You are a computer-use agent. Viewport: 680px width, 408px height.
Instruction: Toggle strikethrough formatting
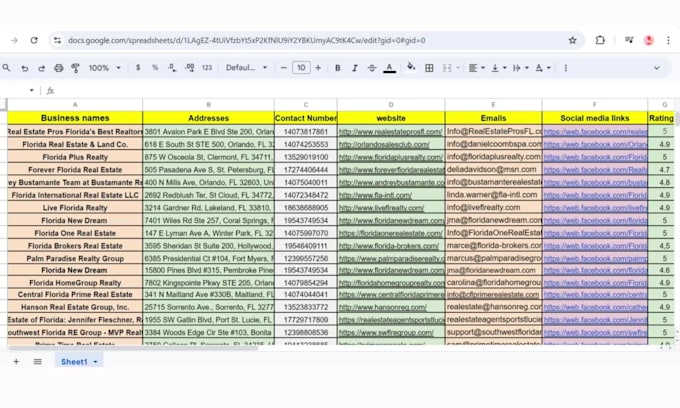[x=372, y=68]
